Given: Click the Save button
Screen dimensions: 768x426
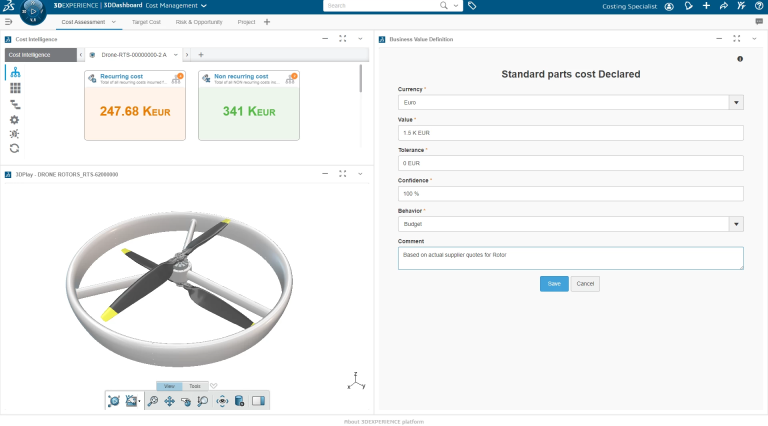Looking at the screenshot, I should pyautogui.click(x=554, y=284).
